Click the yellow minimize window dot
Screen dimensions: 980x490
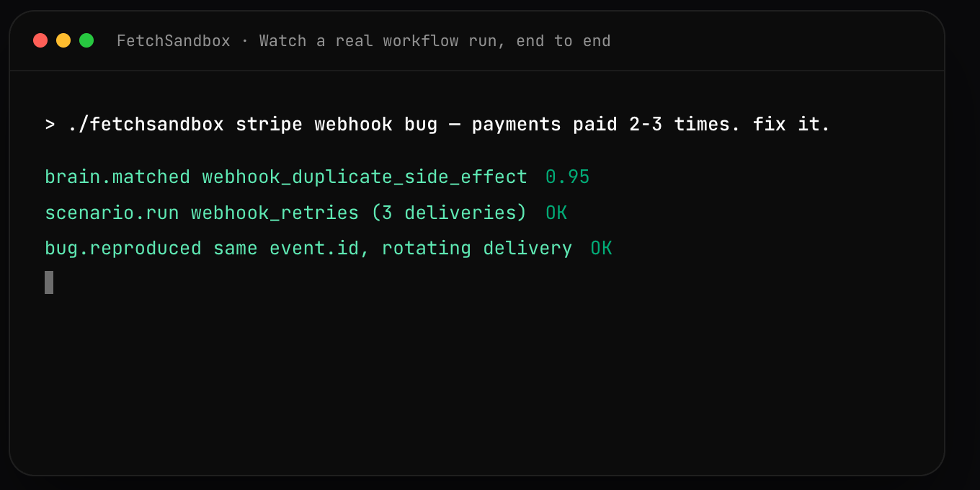63,40
